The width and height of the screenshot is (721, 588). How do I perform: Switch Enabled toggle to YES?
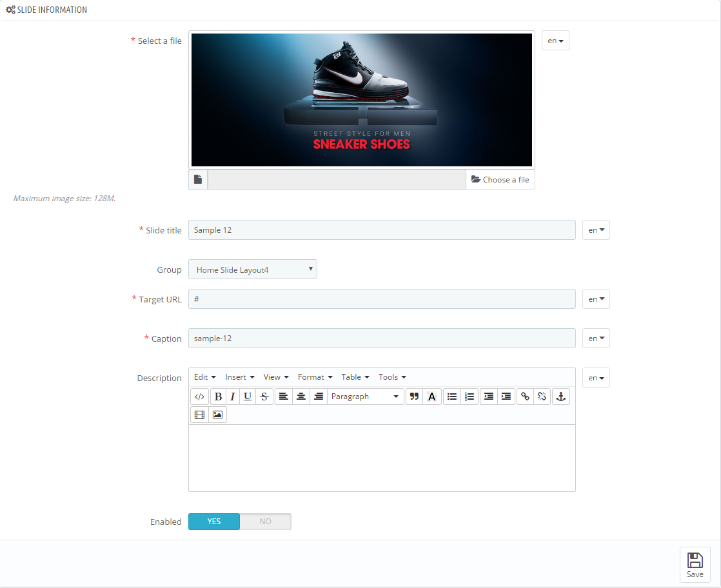click(214, 522)
